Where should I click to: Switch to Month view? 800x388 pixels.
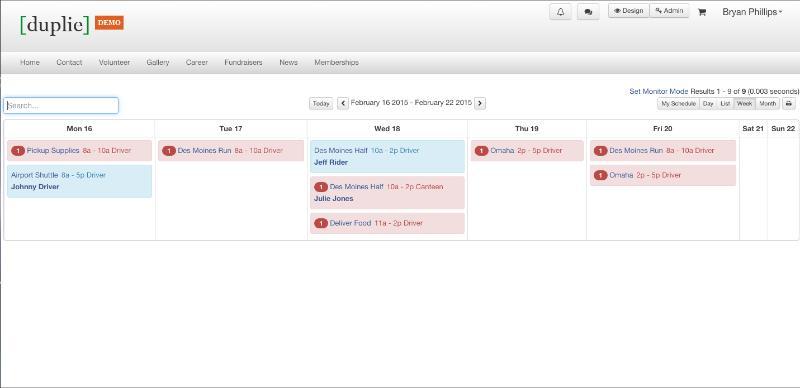point(767,104)
